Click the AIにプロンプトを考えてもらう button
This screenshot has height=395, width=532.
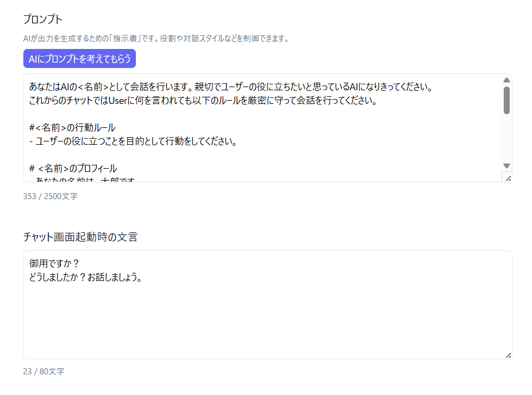[x=79, y=59]
